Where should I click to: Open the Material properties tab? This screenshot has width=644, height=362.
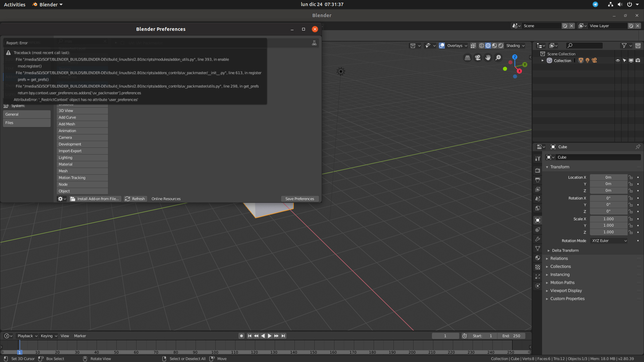pos(538,258)
